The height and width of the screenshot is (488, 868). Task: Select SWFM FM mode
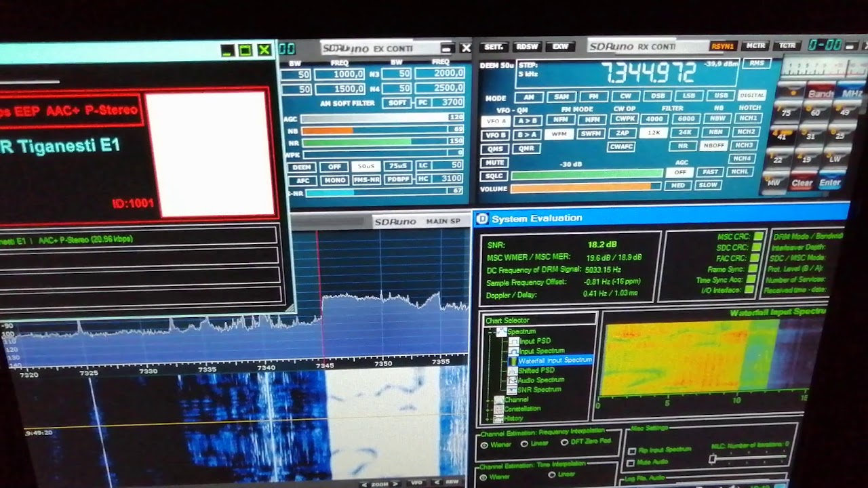pyautogui.click(x=591, y=134)
